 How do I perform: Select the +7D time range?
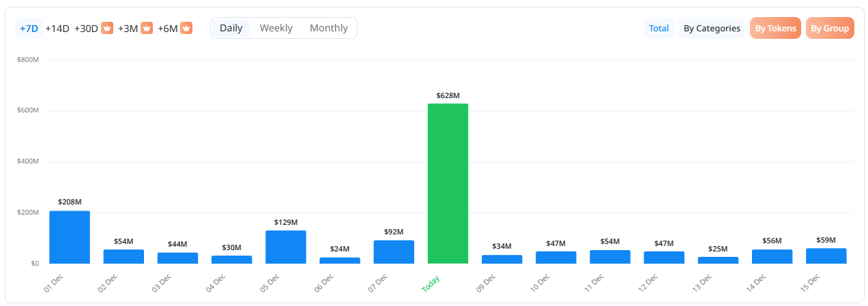coord(29,29)
